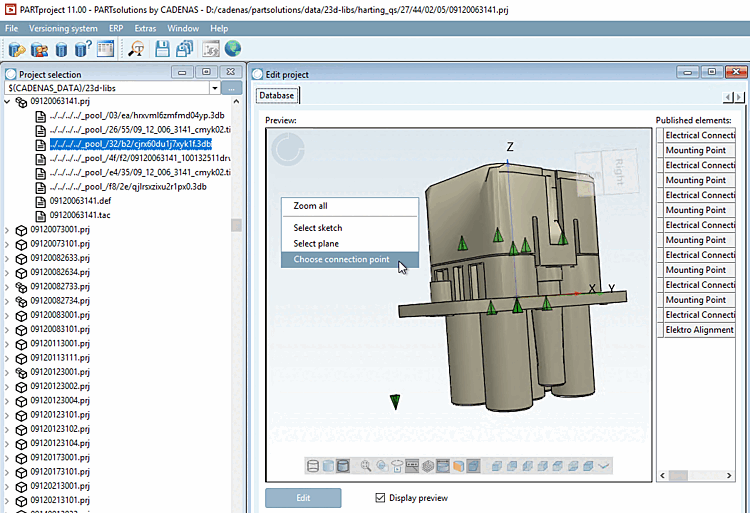
Task: Click the Save all icon in toolbar
Action: [x=183, y=48]
